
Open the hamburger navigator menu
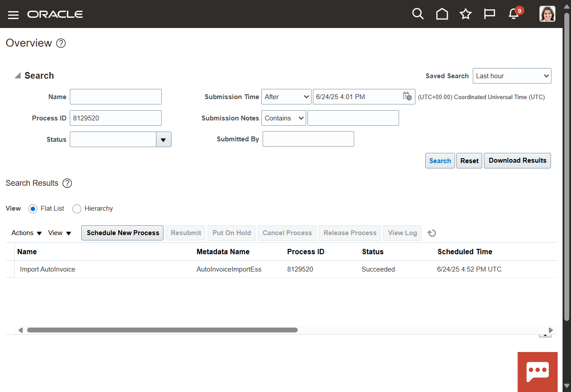13,15
